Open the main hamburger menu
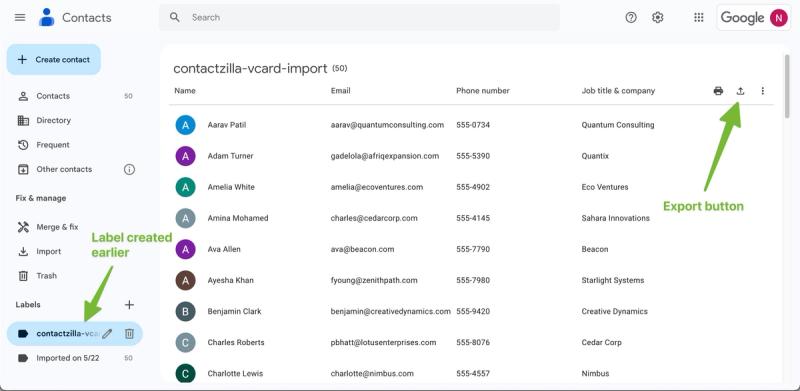Image resolution: width=800 pixels, height=391 pixels. point(20,17)
